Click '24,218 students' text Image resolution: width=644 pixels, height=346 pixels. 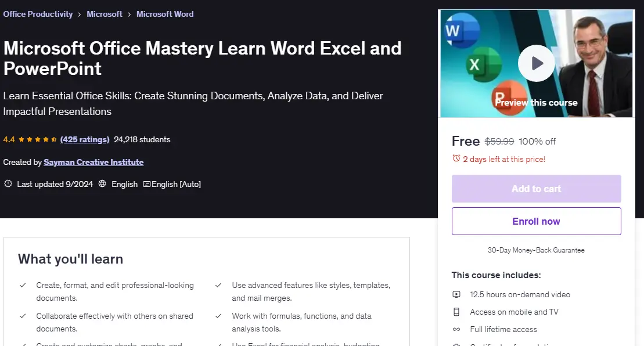[x=142, y=139]
